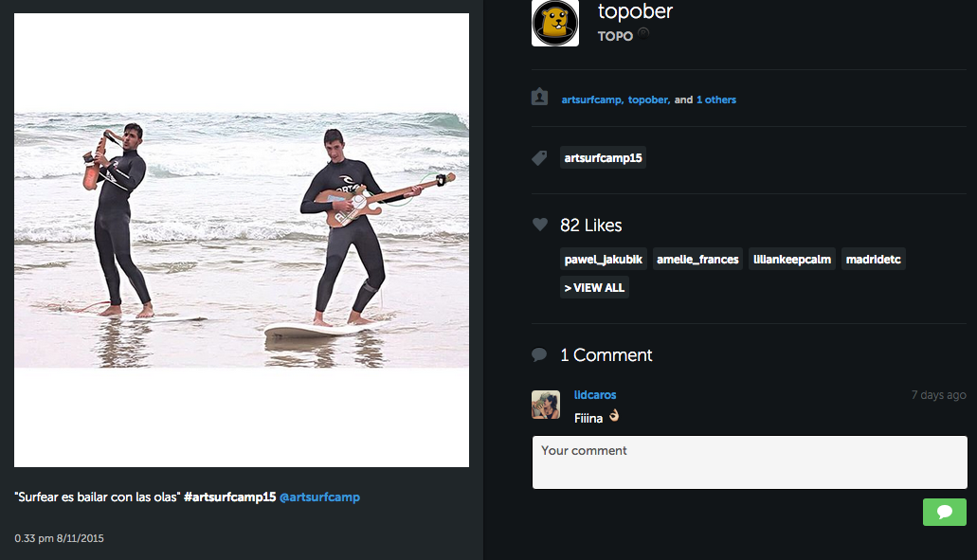977x560 pixels.
Task: Expand all likes with VIEW ALL
Action: tap(593, 287)
